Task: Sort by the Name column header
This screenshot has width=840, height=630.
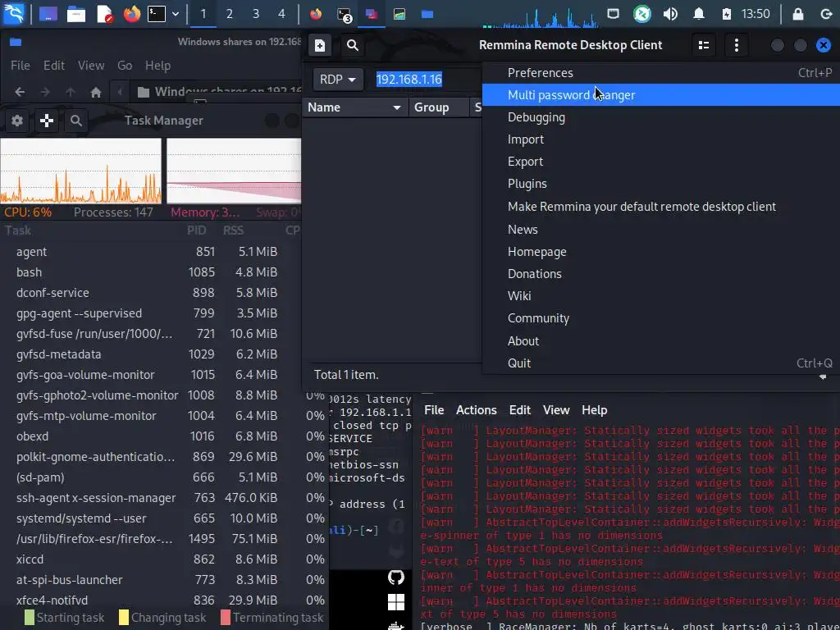Action: 354,107
